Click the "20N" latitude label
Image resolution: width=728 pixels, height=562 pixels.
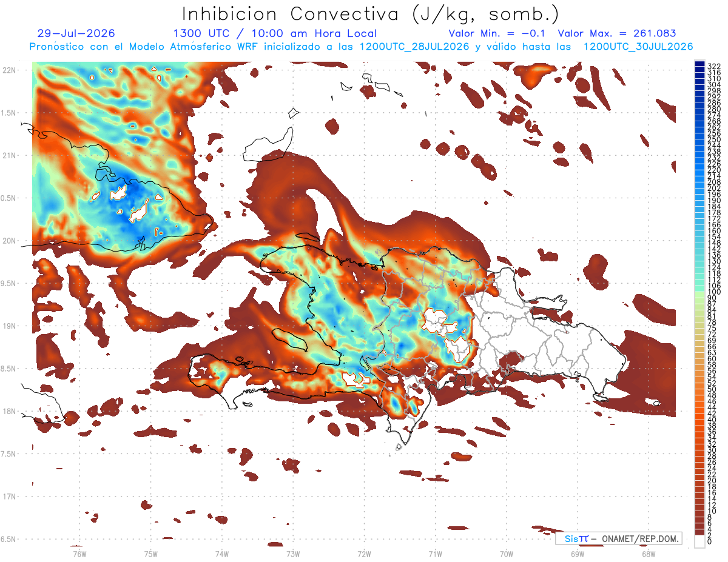click(x=9, y=241)
